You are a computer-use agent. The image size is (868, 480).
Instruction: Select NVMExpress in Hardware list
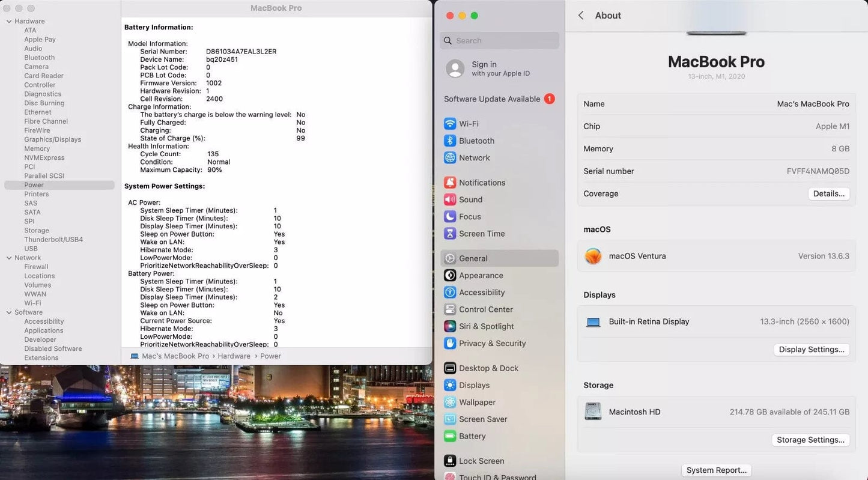click(44, 157)
